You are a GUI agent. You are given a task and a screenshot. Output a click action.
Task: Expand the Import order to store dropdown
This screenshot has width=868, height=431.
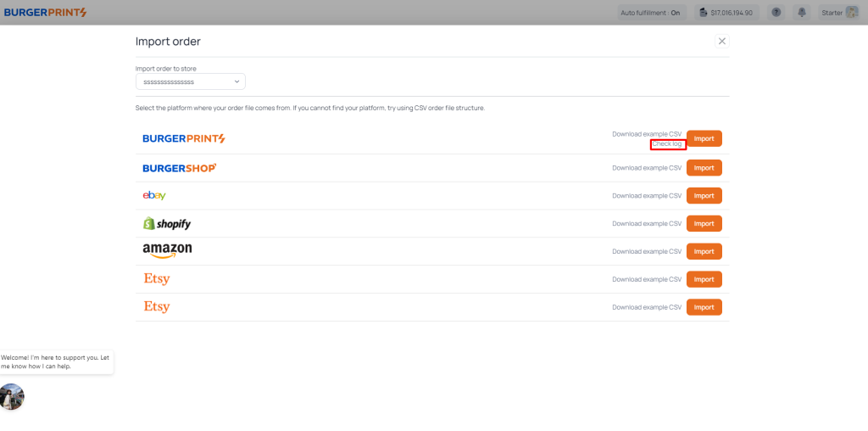(x=191, y=81)
